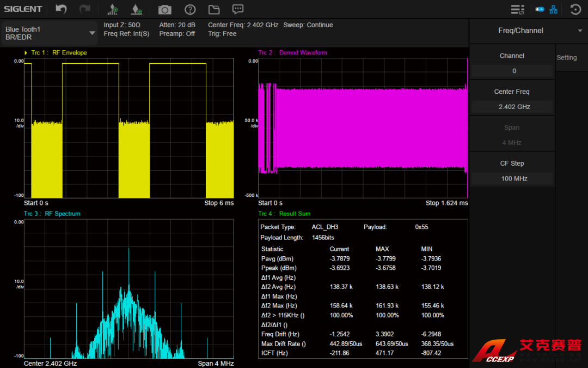588x368 pixels.
Task: Open help with the question mark icon
Action: click(189, 9)
